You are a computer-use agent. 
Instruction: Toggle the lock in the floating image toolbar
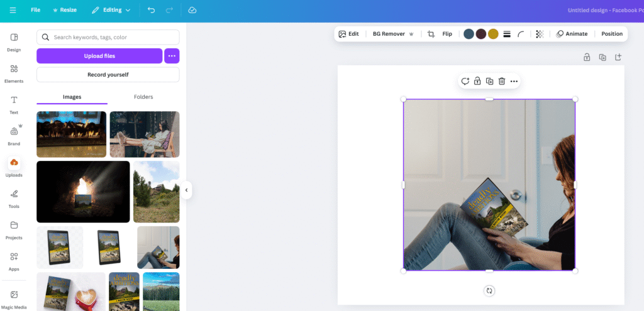pos(477,81)
